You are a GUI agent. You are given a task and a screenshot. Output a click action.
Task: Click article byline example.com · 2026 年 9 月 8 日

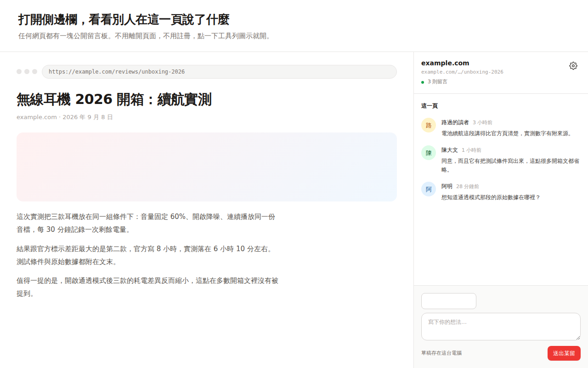65,117
